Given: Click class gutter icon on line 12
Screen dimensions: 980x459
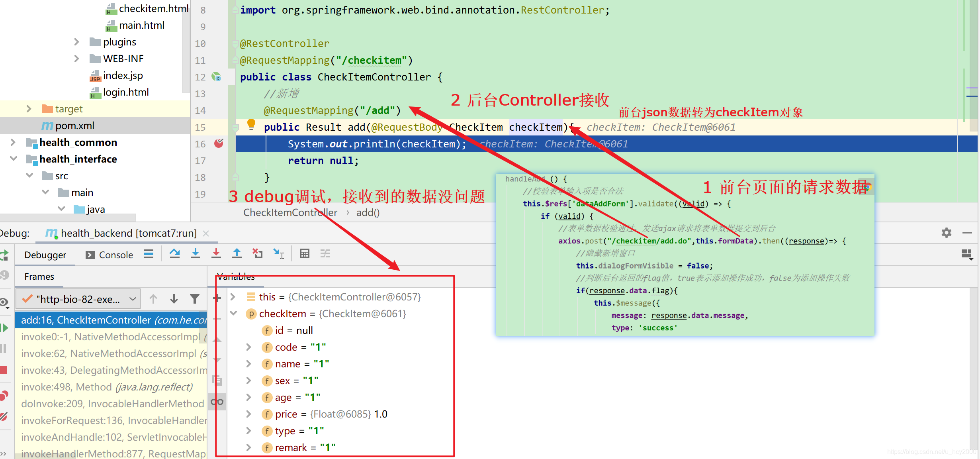Looking at the screenshot, I should click(216, 76).
